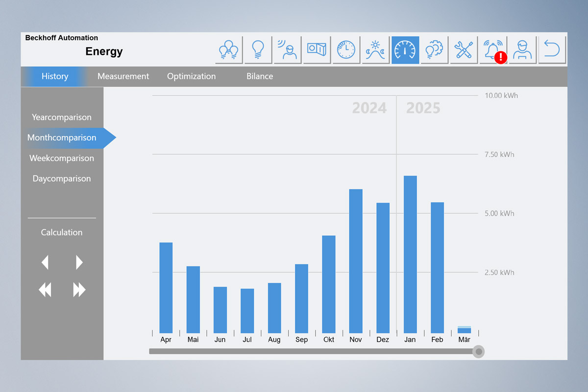
Task: Select the energy gauge meter icon
Action: [405, 50]
